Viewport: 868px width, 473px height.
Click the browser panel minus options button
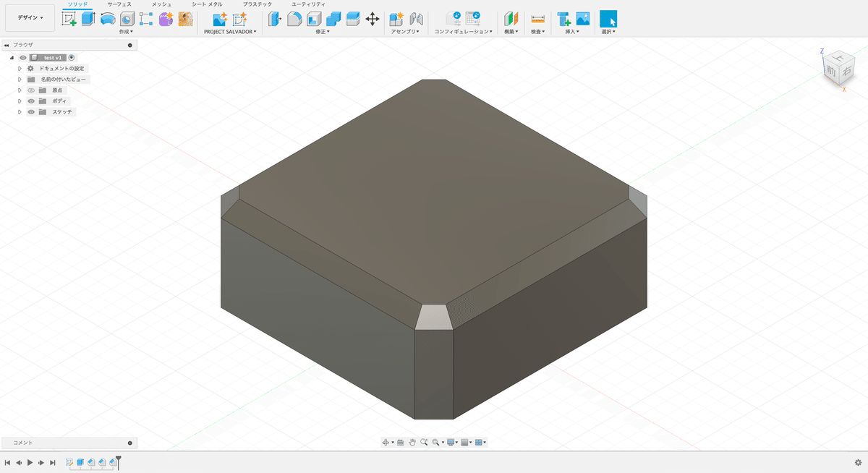coord(130,45)
